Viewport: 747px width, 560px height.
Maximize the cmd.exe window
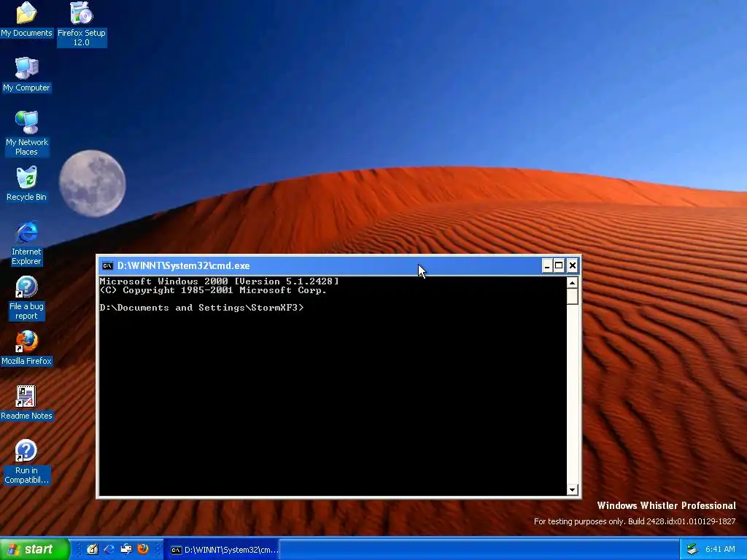[x=560, y=265]
